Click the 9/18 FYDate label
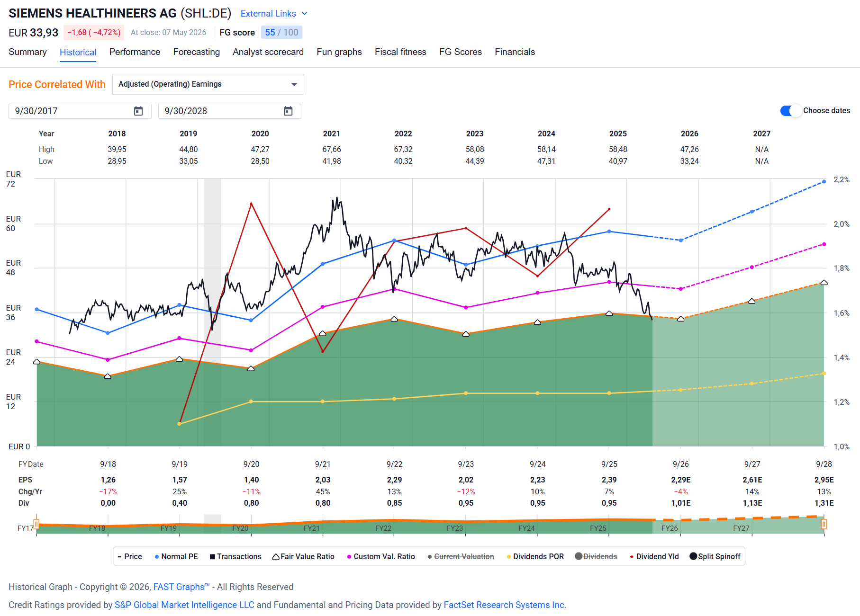This screenshot has height=616, width=860. (108, 464)
